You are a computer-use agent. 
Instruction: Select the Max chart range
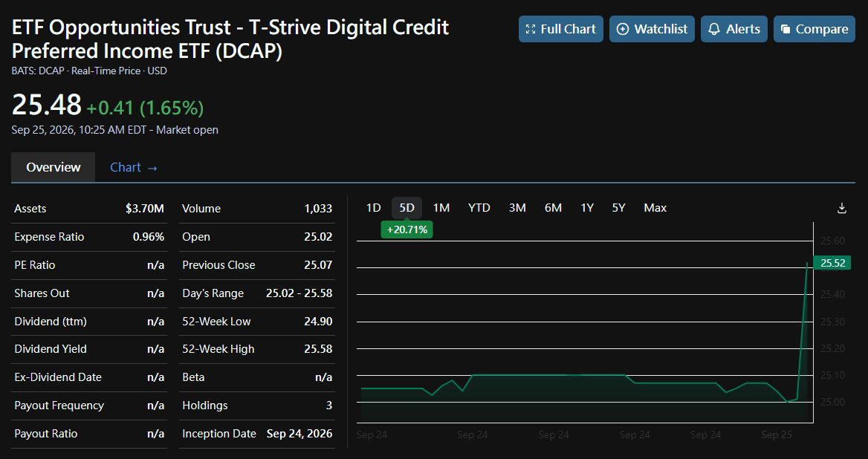click(655, 207)
